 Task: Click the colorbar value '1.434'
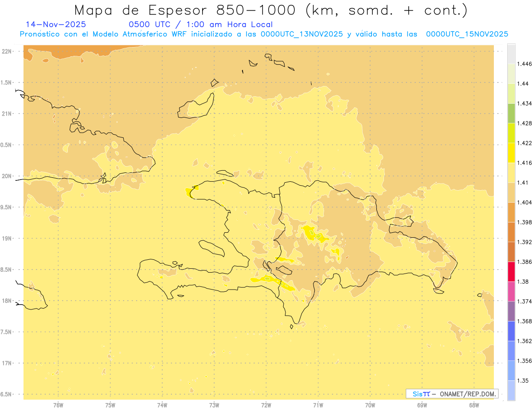pyautogui.click(x=524, y=103)
